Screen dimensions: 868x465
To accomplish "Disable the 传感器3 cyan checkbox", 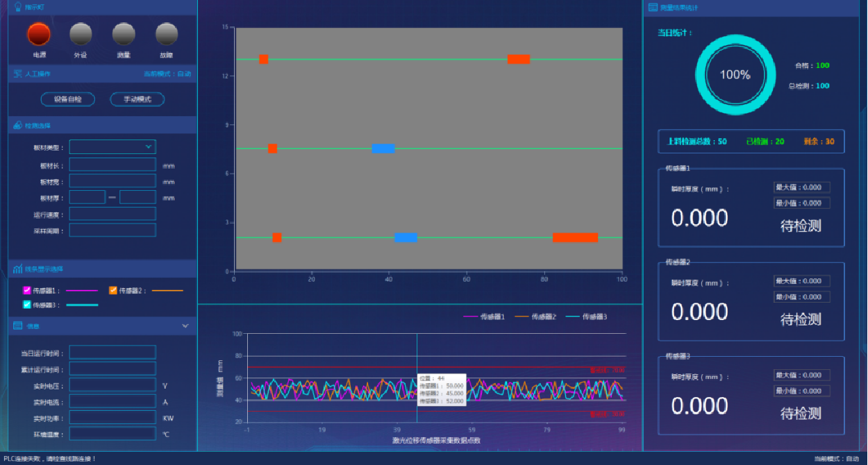I will pyautogui.click(x=27, y=305).
